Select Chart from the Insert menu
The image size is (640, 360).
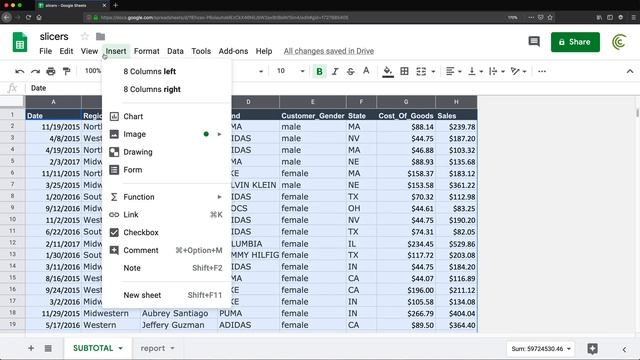coord(167,116)
